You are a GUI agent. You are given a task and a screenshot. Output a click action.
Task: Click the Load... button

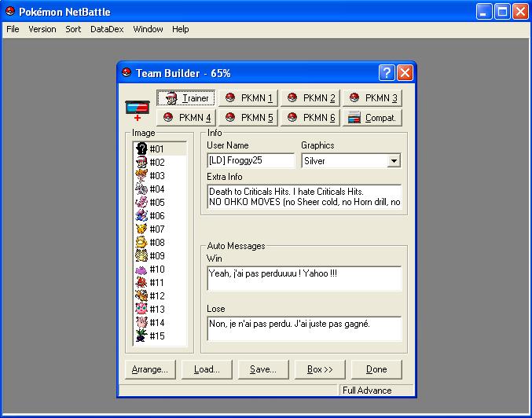[x=207, y=369]
